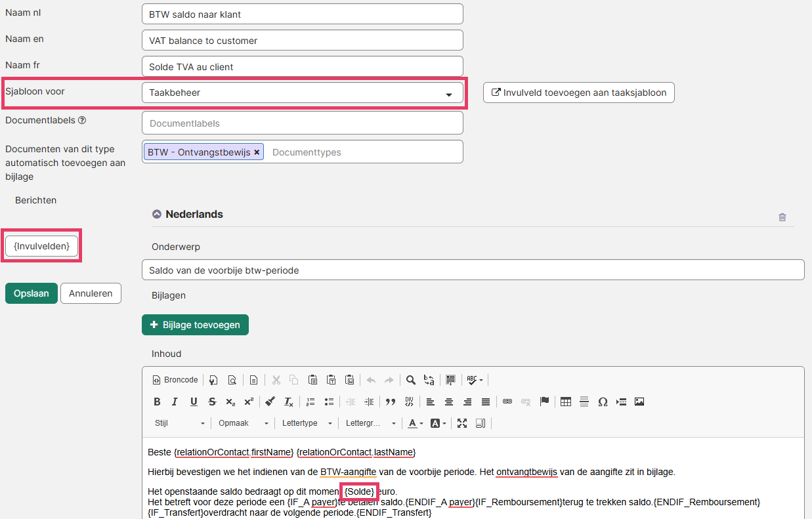Click 'Bijlage toevoegen' button
The width and height of the screenshot is (812, 519).
pyautogui.click(x=195, y=325)
